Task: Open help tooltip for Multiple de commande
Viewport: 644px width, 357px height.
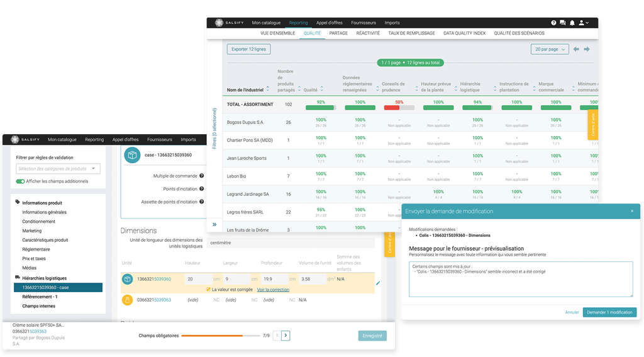Action: (x=202, y=176)
